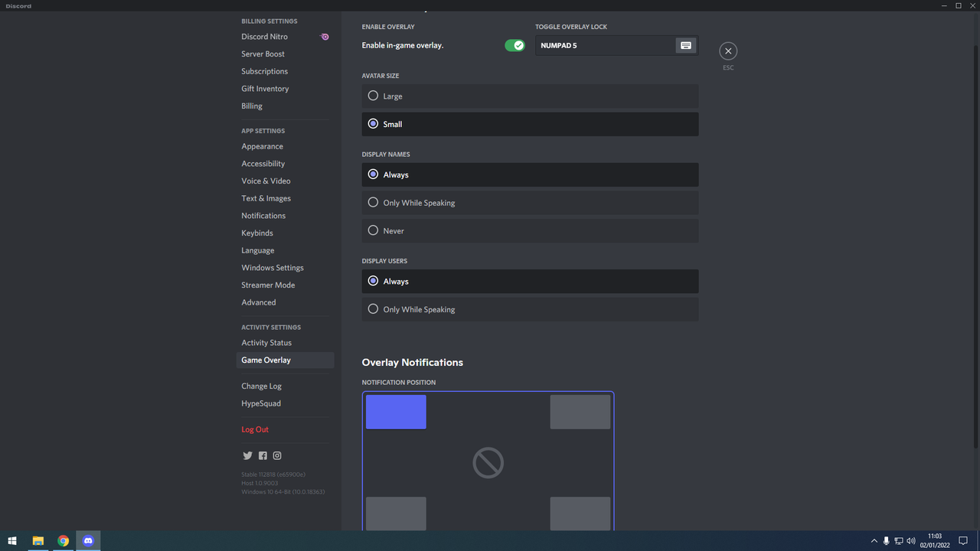This screenshot has width=980, height=551.
Task: Select Only While Speaking under Display Names
Action: point(530,203)
